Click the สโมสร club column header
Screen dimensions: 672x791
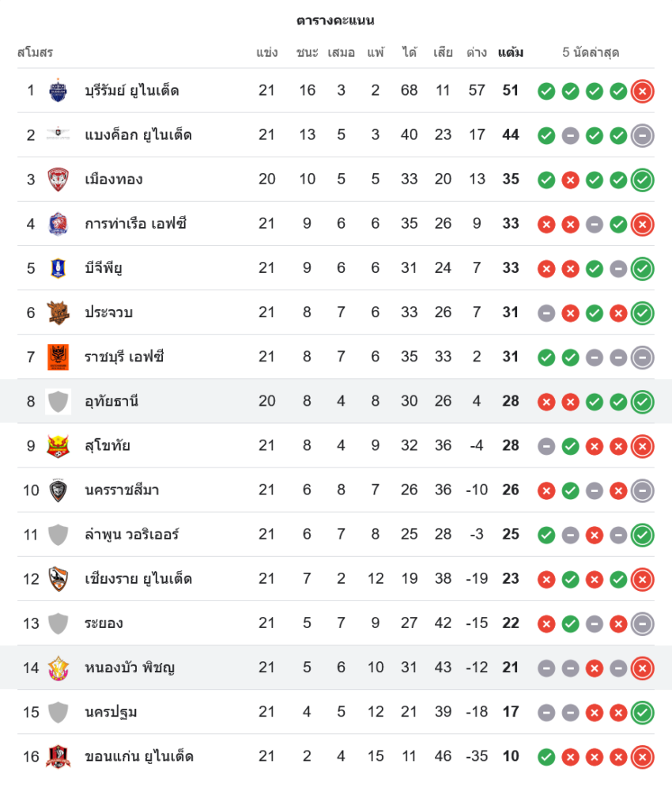click(35, 52)
